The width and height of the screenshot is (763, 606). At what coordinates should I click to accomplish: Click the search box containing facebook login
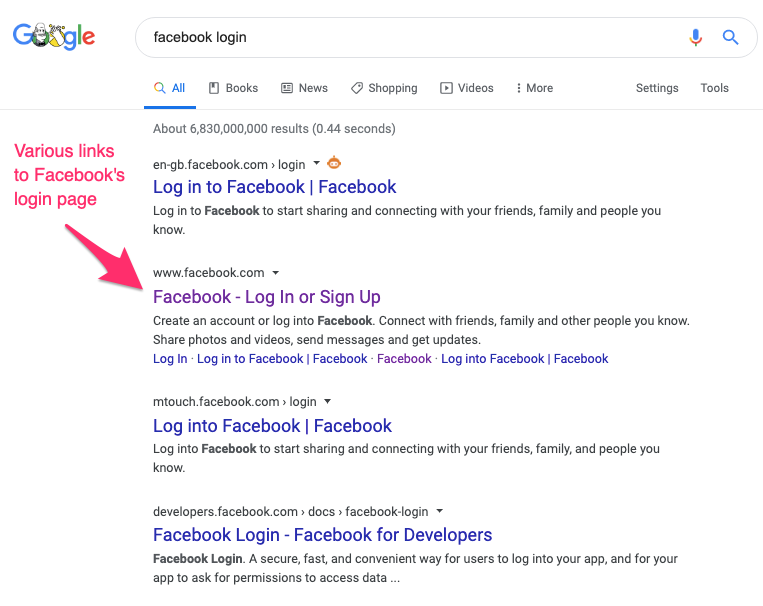click(x=446, y=37)
